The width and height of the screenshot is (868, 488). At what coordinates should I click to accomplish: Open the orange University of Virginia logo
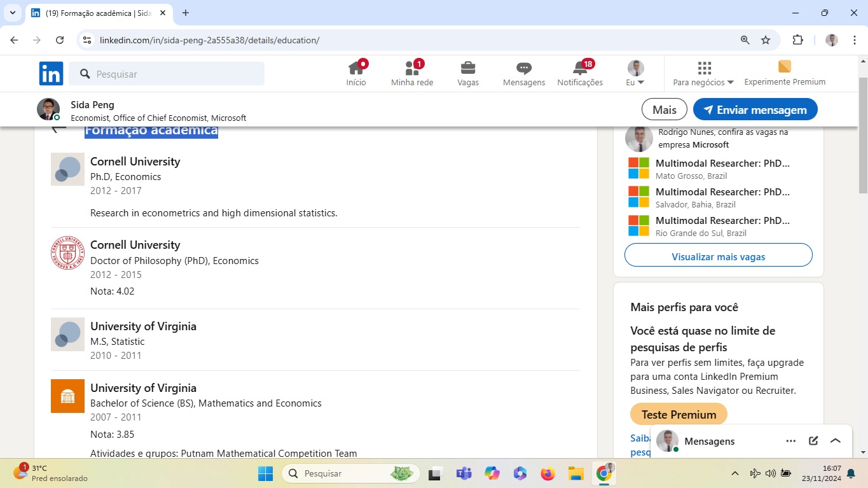coord(67,396)
